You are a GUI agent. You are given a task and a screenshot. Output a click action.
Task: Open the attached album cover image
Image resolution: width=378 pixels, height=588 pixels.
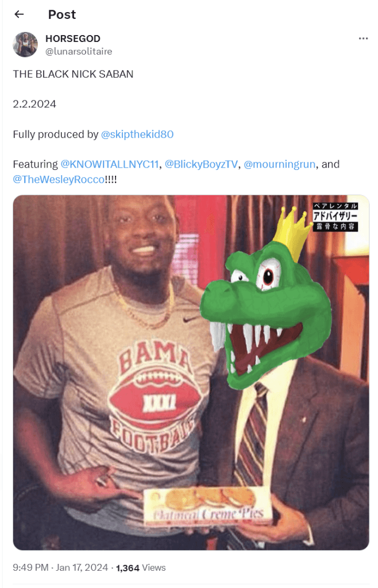pyautogui.click(x=191, y=372)
